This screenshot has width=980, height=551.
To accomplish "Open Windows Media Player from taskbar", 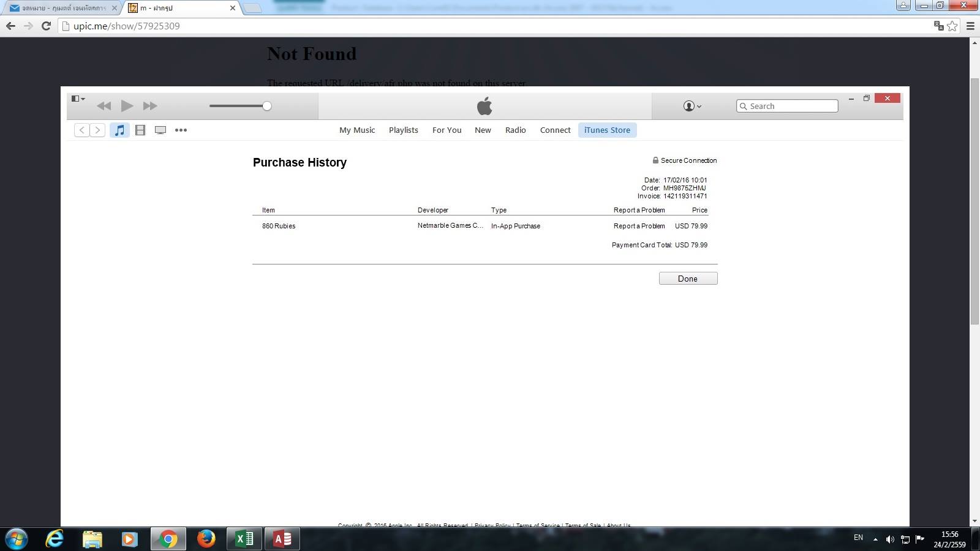I will coord(129,539).
